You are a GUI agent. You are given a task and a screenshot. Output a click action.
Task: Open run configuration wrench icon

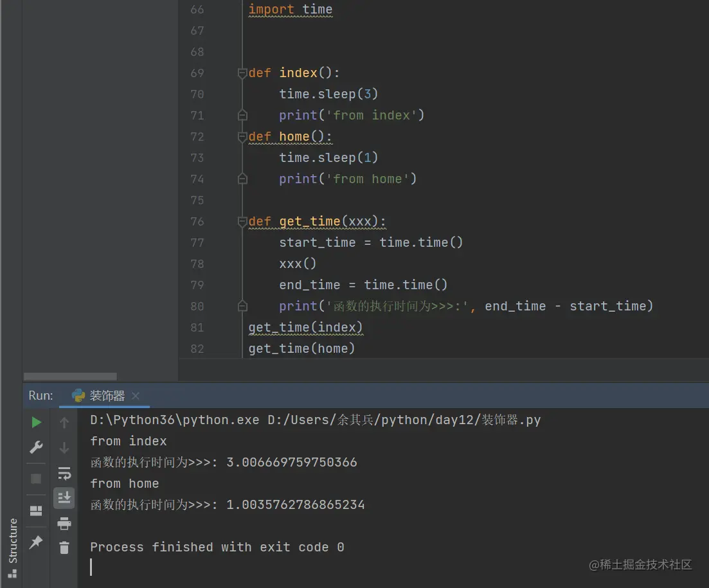pos(36,447)
